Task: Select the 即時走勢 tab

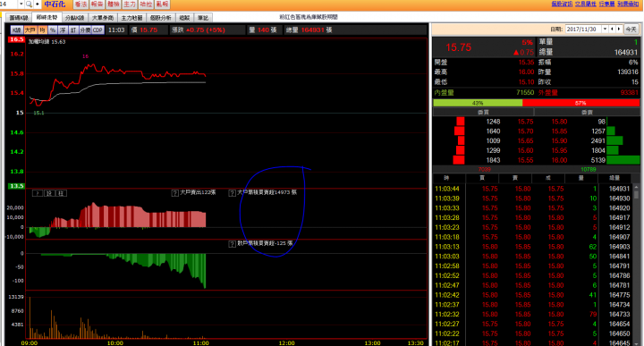Action: point(47,17)
